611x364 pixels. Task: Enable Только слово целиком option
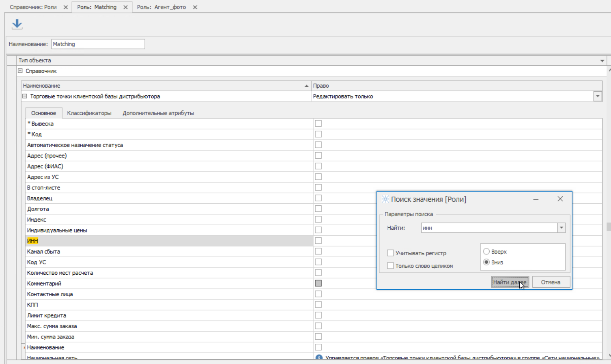click(x=390, y=266)
